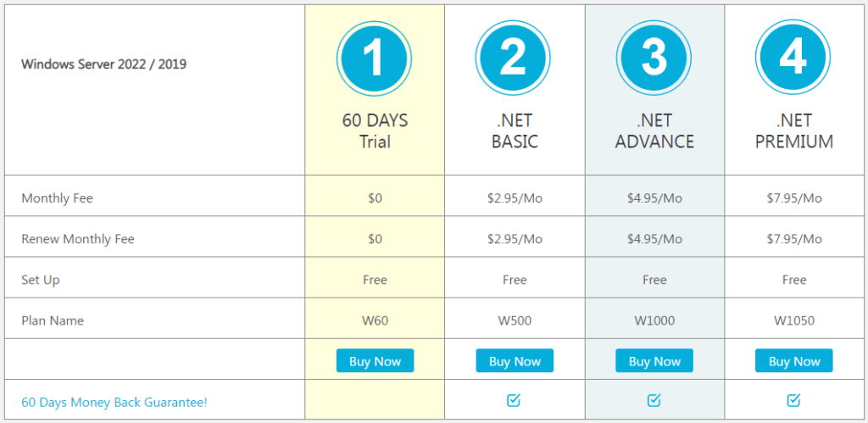Click the number 3 circle icon
This screenshot has height=423, width=868.
click(x=654, y=58)
